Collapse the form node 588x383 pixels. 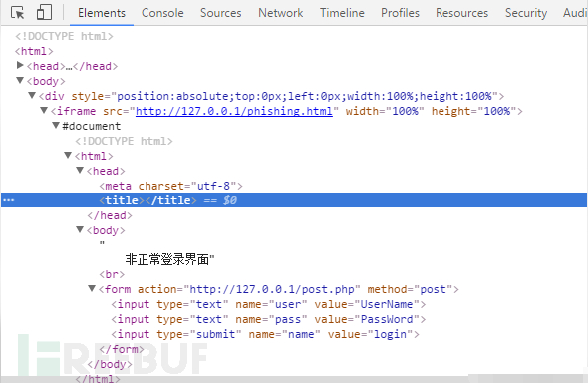click(x=92, y=288)
